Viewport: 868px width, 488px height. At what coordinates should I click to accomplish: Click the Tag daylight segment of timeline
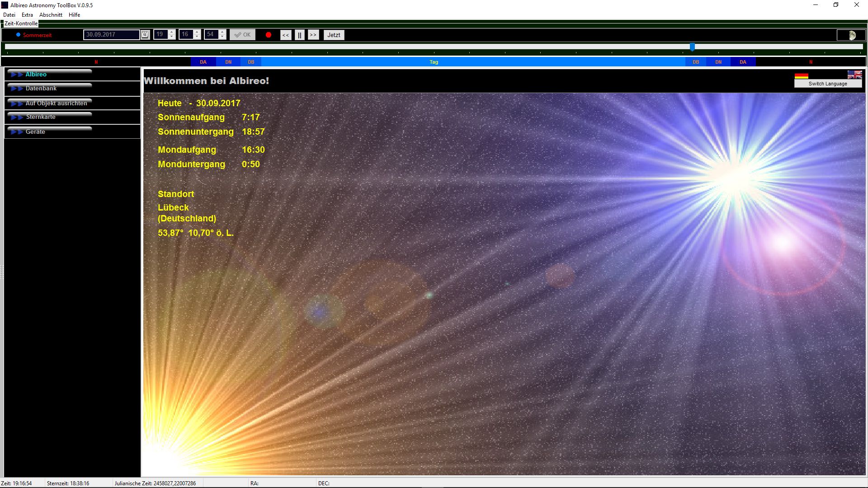tap(473, 62)
